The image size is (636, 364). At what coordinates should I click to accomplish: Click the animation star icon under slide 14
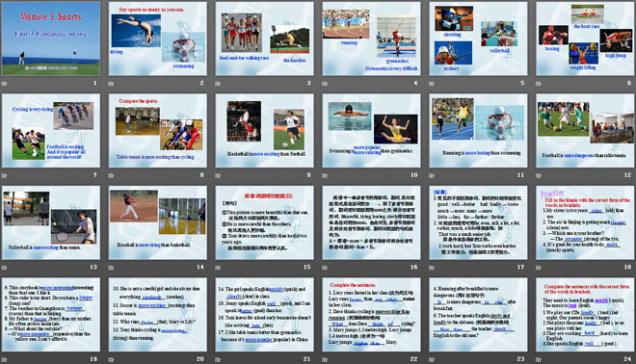click(x=111, y=268)
